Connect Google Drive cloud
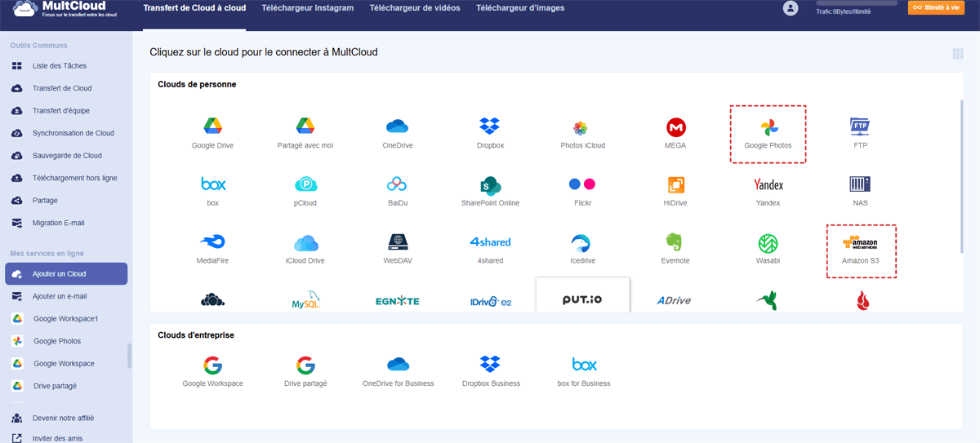The width and height of the screenshot is (980, 443). point(212,133)
